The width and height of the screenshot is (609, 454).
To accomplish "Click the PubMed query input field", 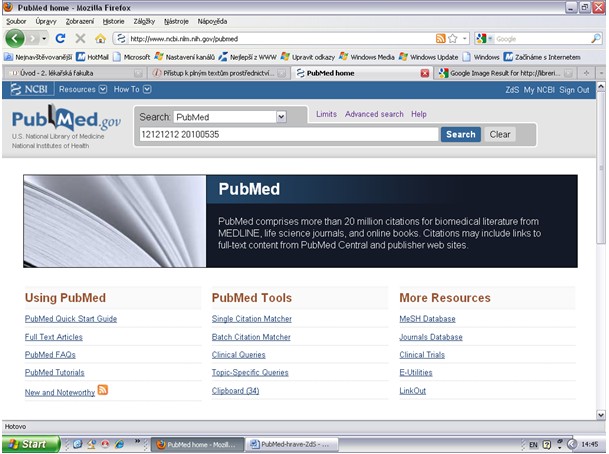I will [x=289, y=134].
